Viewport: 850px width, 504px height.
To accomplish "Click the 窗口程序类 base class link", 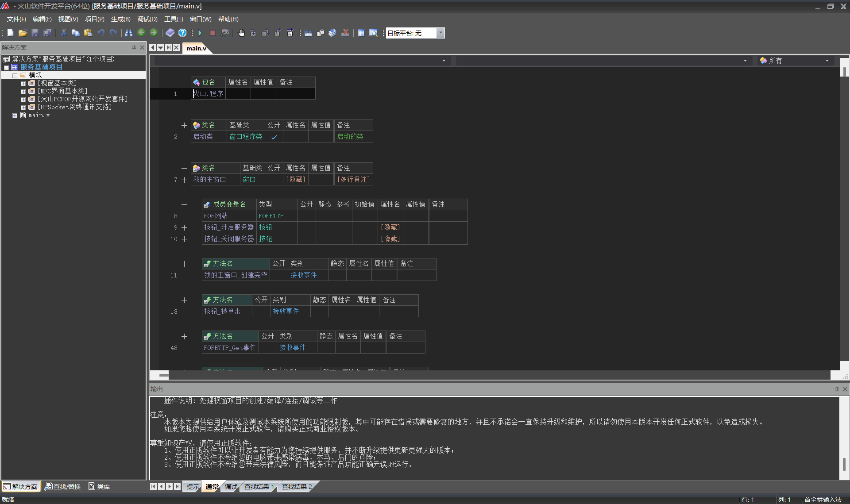I will 246,137.
